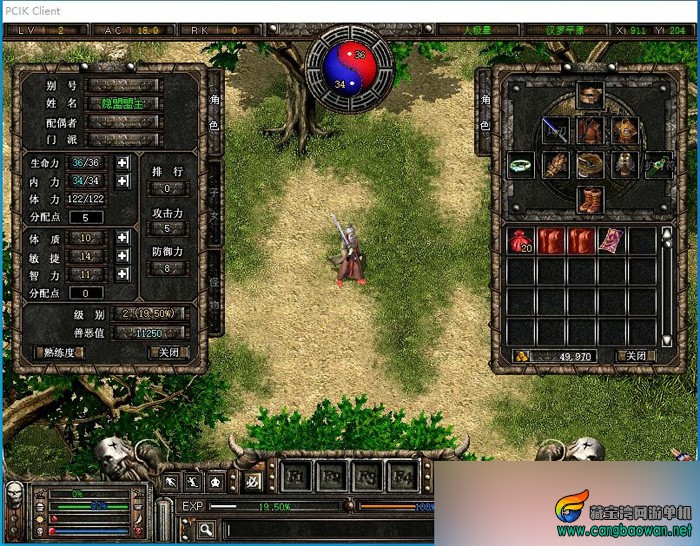Click the green 92% status bar
The image size is (700, 546).
point(90,507)
